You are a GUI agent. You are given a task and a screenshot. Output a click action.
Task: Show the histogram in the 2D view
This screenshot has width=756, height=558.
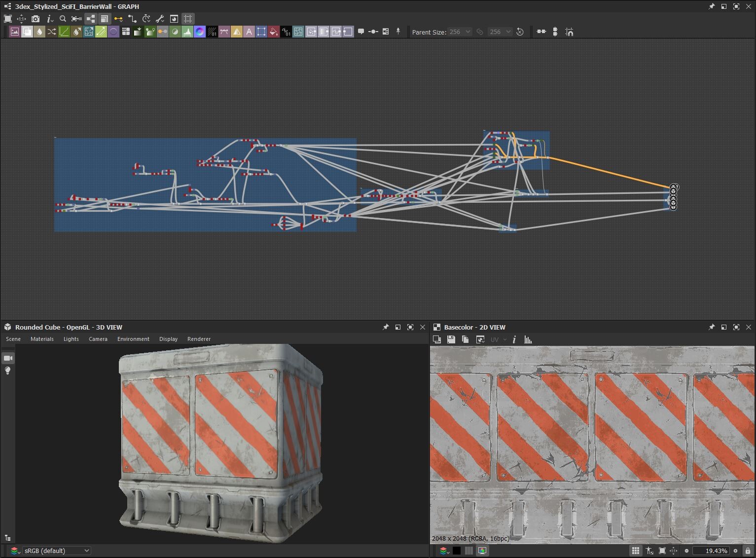[x=528, y=339]
